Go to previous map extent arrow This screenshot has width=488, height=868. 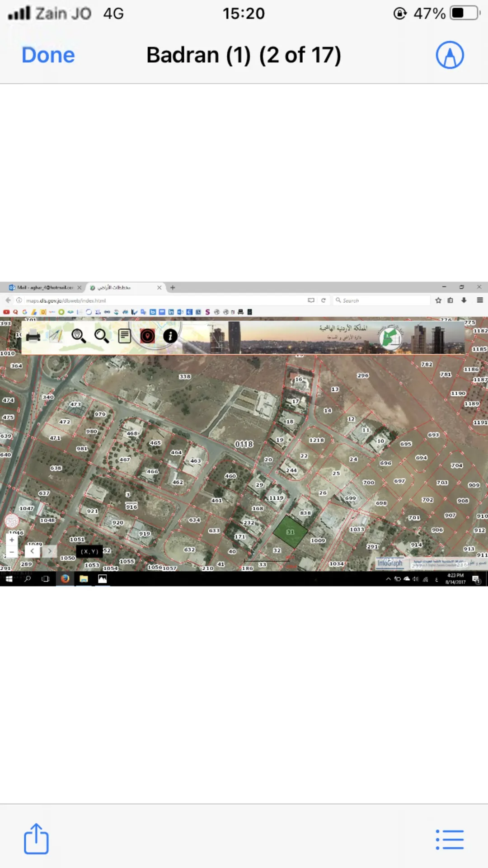coord(32,551)
